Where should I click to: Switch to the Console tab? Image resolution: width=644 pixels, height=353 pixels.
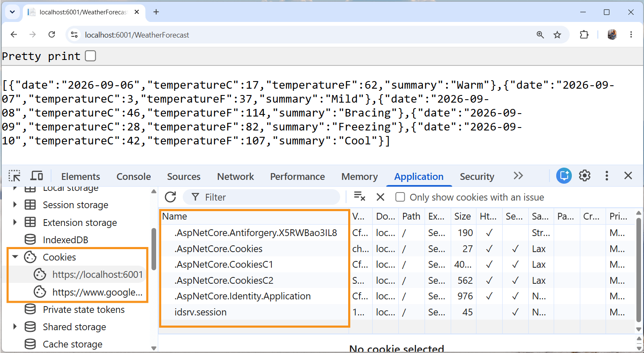tap(134, 176)
